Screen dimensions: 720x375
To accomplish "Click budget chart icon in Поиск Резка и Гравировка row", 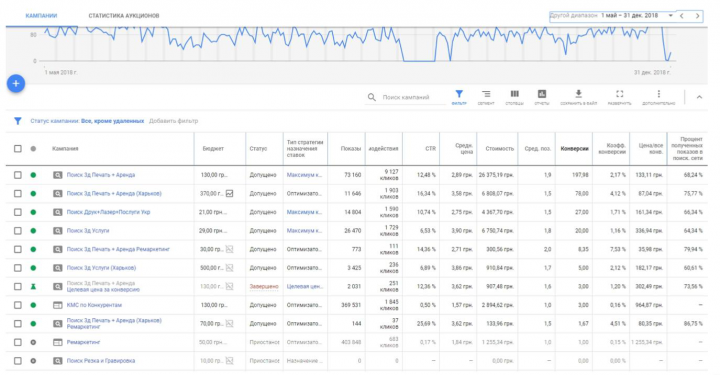I will pos(229,361).
